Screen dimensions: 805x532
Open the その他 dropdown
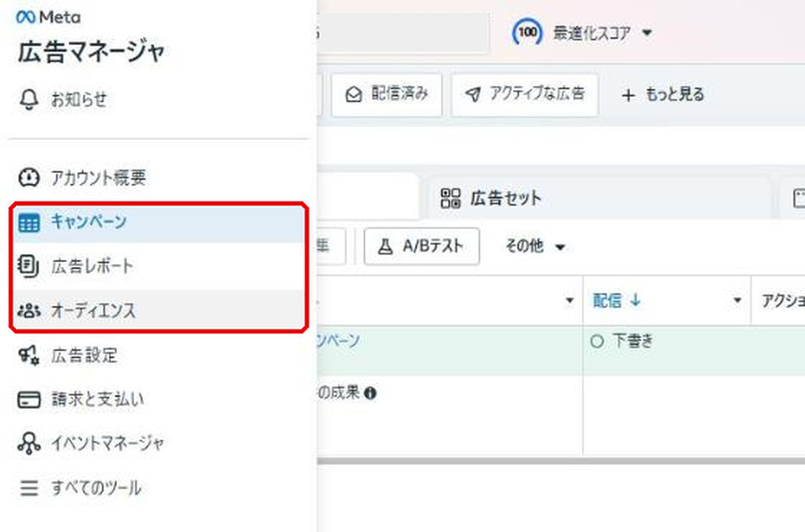point(535,247)
